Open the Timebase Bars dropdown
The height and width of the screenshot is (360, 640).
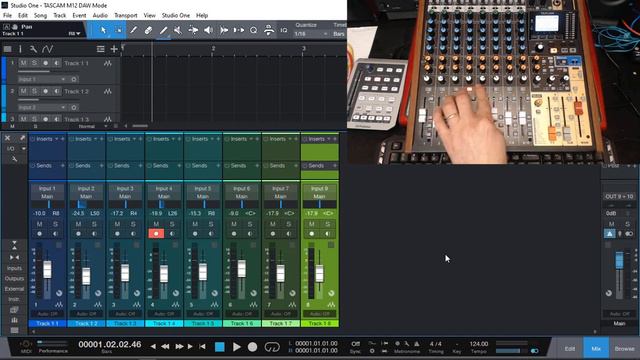(339, 34)
